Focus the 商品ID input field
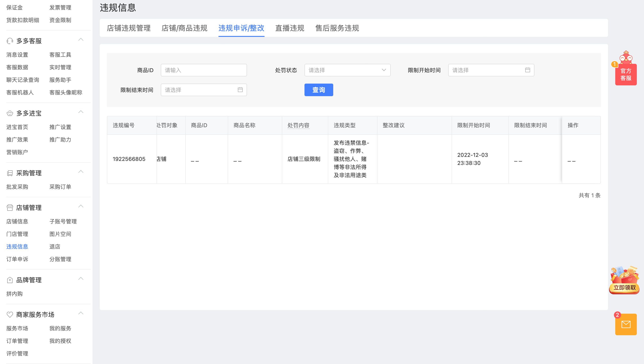 click(203, 70)
